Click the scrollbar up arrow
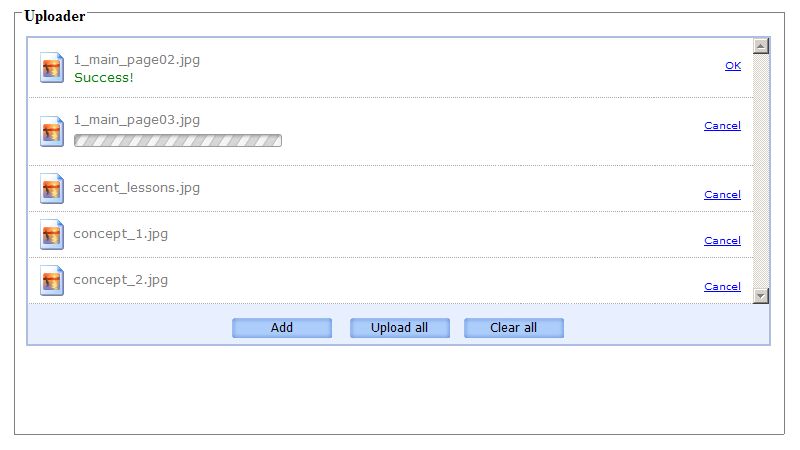The image size is (800, 450). point(761,46)
